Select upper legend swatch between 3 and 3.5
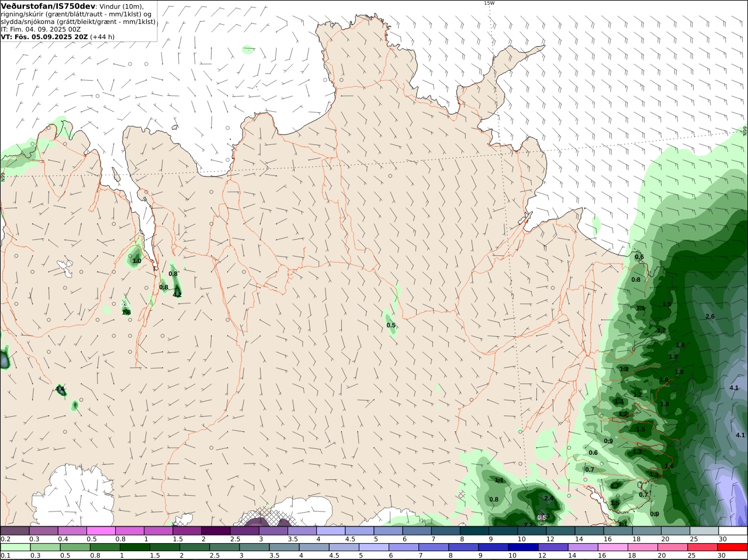Viewport: 748px width, 560px height. pos(273,530)
